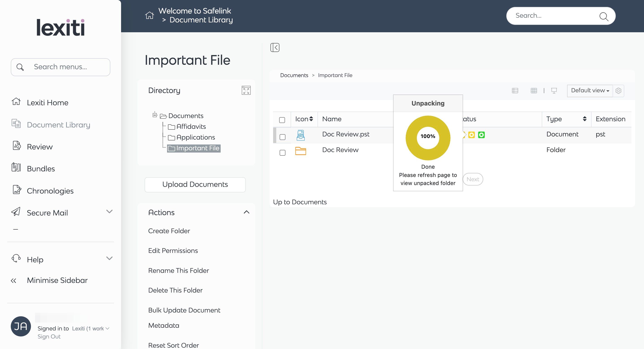
Task: Open Chronologies from the sidebar menu
Action: click(50, 191)
